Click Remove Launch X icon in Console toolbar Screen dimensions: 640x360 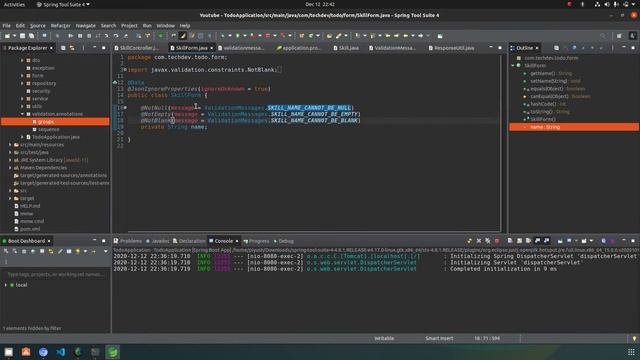pos(479,241)
